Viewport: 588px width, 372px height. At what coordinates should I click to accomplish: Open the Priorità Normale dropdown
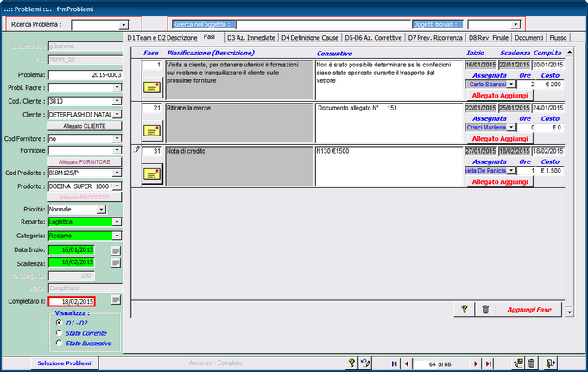(101, 210)
